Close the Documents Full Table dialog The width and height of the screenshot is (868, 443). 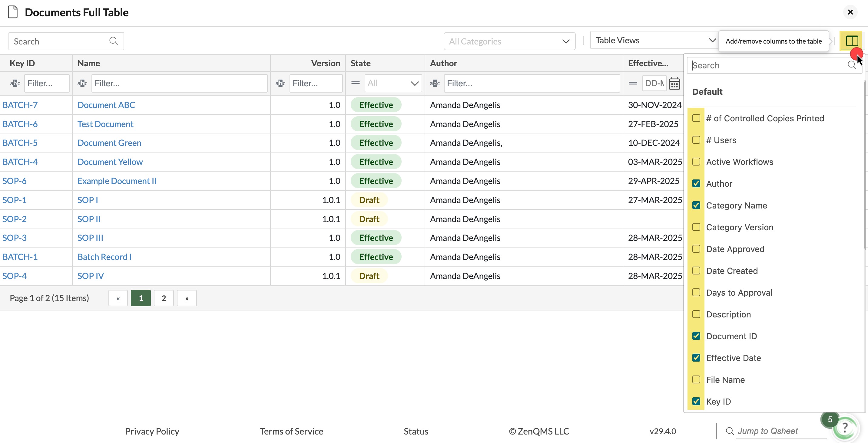tap(850, 12)
